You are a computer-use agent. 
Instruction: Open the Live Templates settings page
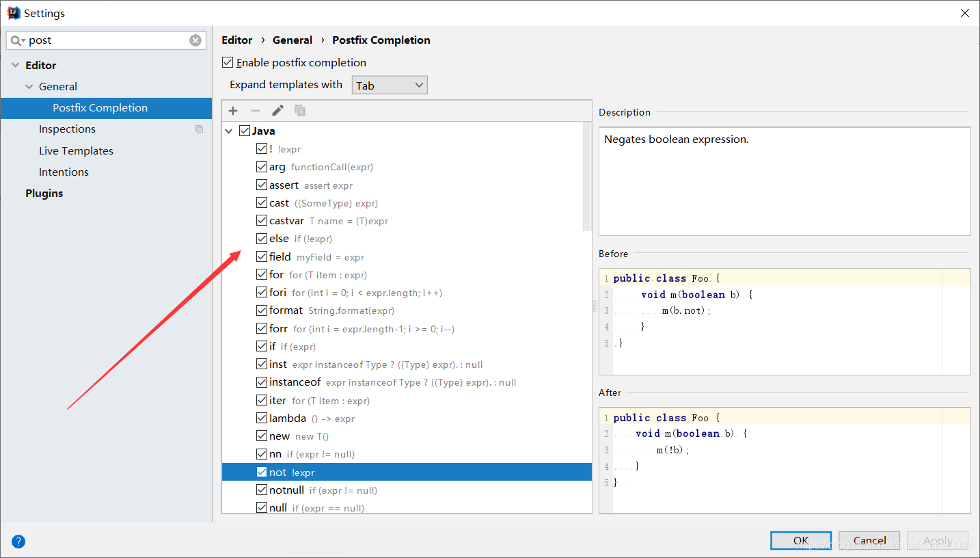[76, 151]
